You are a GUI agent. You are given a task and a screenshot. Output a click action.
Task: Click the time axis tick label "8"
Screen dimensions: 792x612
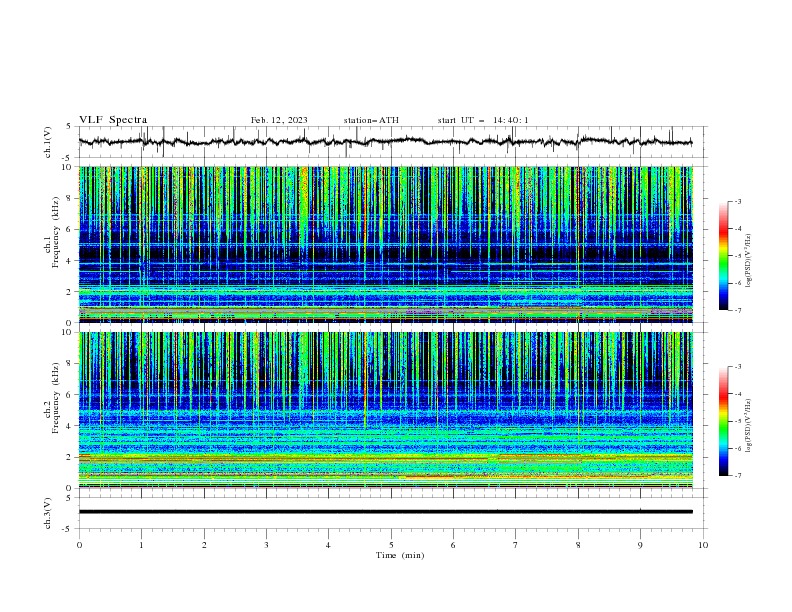coord(578,545)
